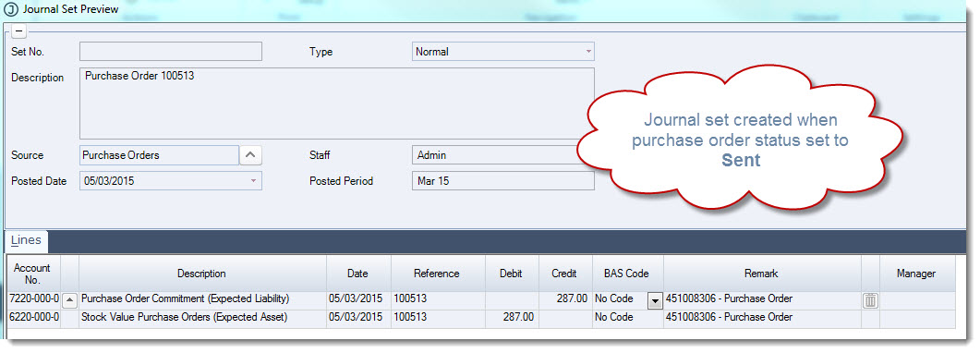Switch to the Lines tab

[x=26, y=240]
